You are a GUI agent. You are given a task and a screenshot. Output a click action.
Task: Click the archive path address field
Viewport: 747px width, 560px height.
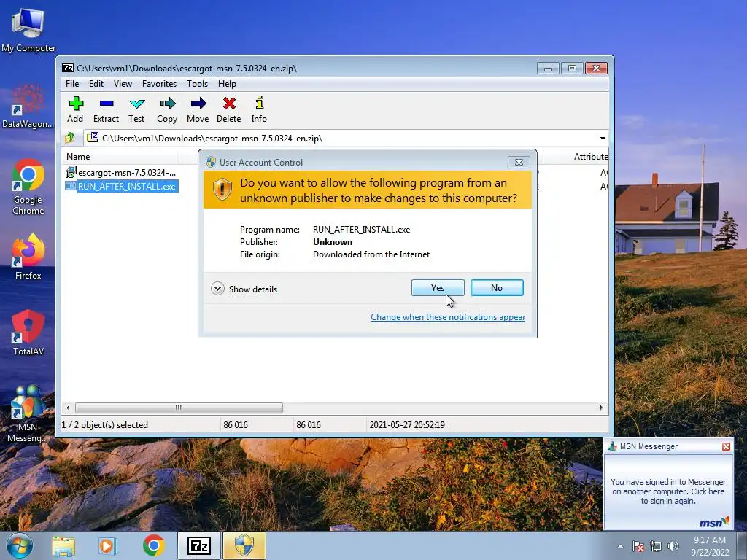tap(341, 138)
